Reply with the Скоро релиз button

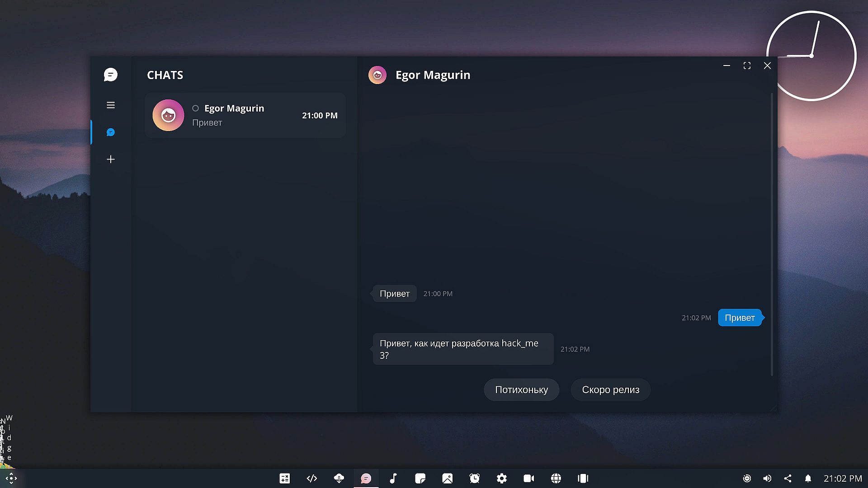pos(610,390)
